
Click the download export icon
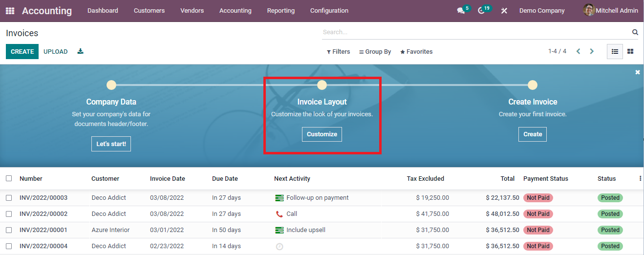(81, 51)
